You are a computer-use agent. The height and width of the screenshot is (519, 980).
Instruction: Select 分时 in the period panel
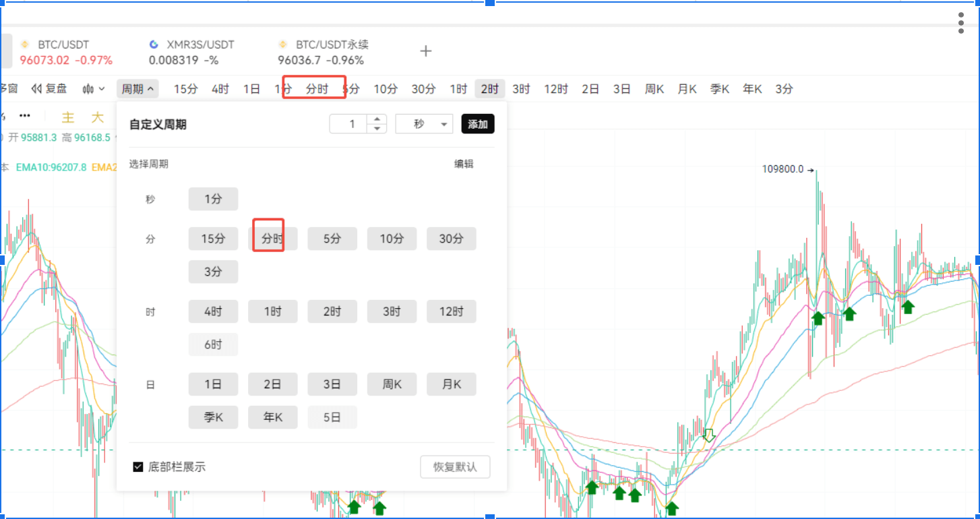[272, 239]
